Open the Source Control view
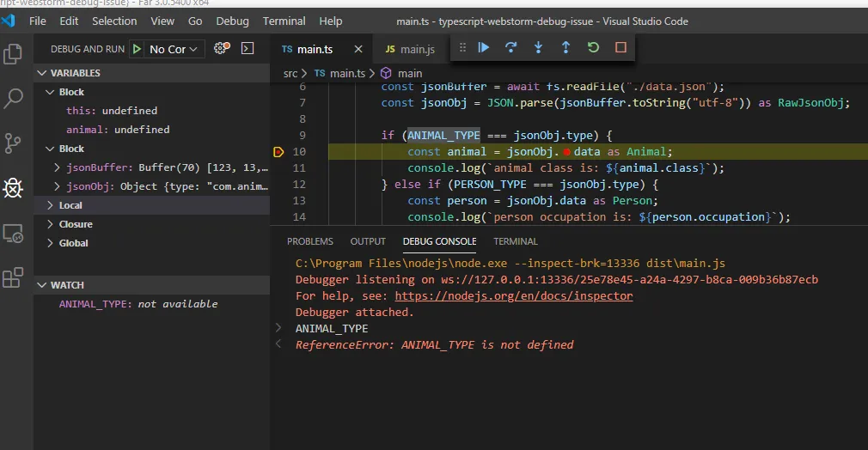 coord(13,143)
